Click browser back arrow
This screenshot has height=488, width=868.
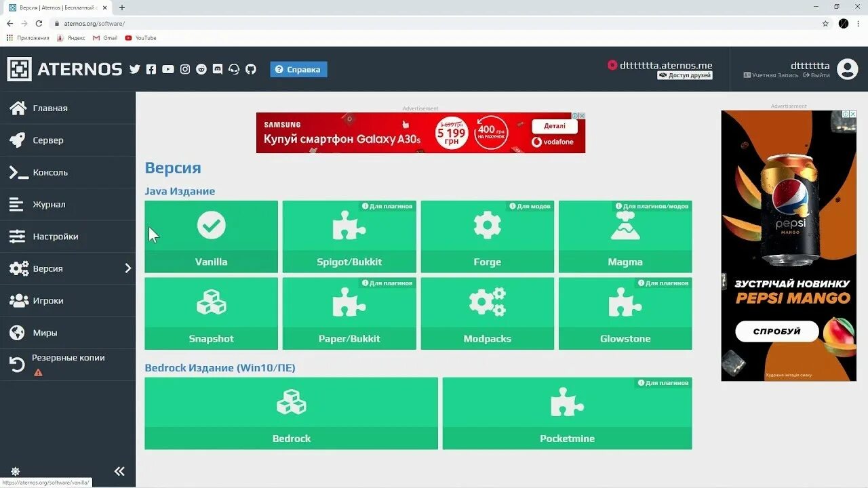tap(9, 23)
